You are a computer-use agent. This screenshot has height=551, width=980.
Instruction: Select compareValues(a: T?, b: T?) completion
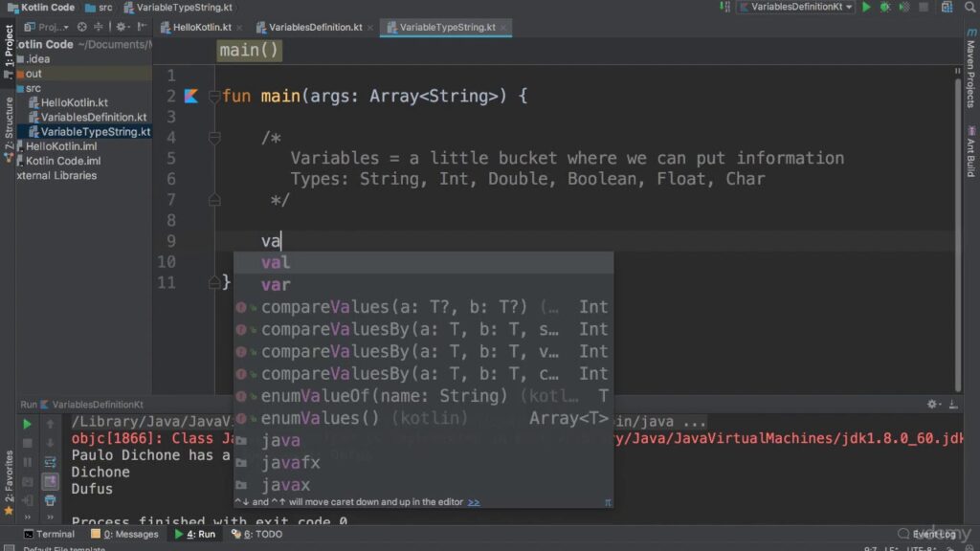coord(423,307)
